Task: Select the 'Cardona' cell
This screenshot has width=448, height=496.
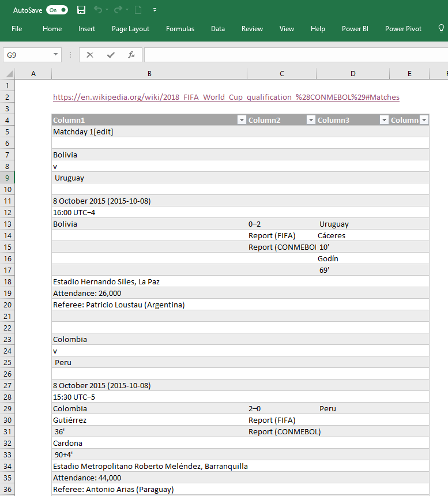Action: 149,443
